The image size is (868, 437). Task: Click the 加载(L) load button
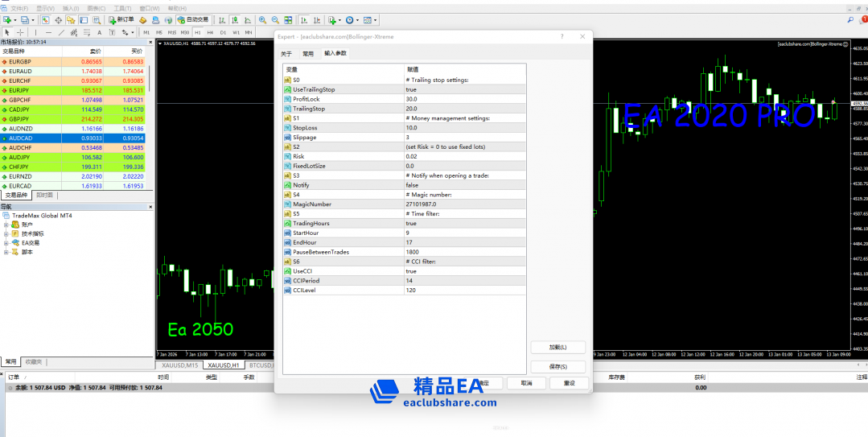click(x=557, y=347)
